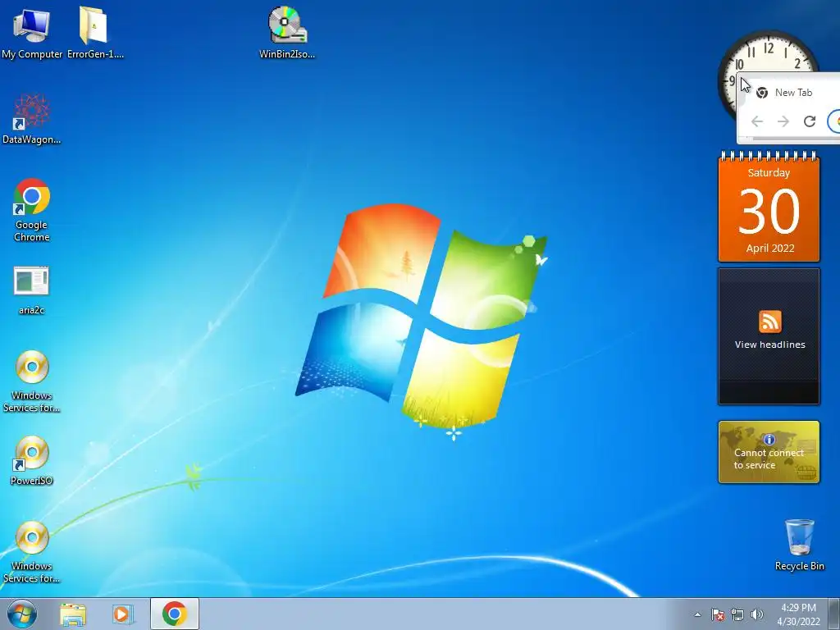Click Chrome's back arrow button
Viewport: 840px width, 630px height.
[757, 121]
